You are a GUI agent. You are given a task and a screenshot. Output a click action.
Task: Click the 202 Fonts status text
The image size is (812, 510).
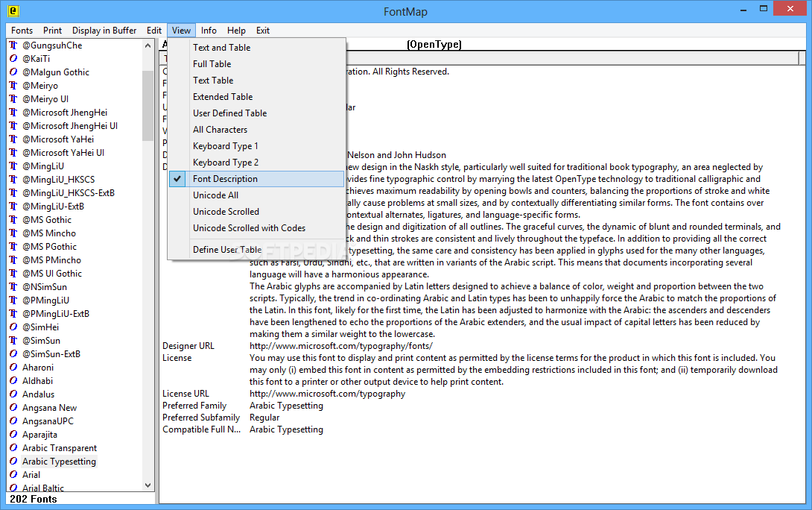(33, 499)
